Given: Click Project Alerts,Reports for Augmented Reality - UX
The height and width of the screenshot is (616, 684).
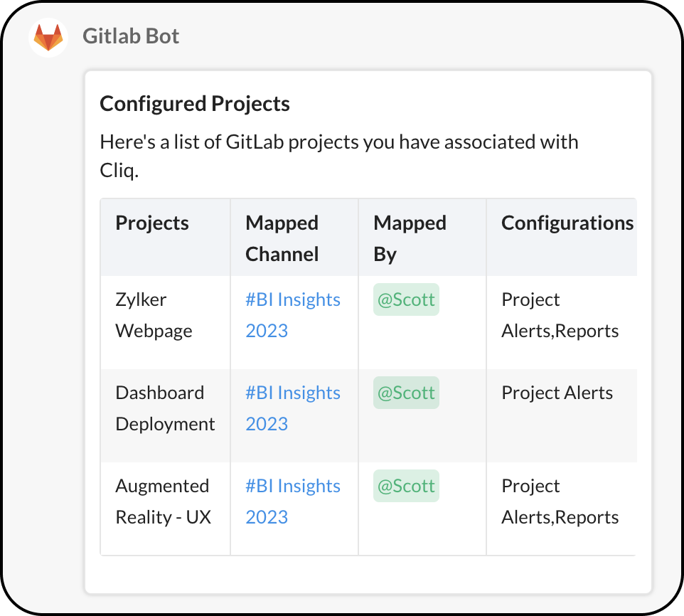Looking at the screenshot, I should (560, 501).
